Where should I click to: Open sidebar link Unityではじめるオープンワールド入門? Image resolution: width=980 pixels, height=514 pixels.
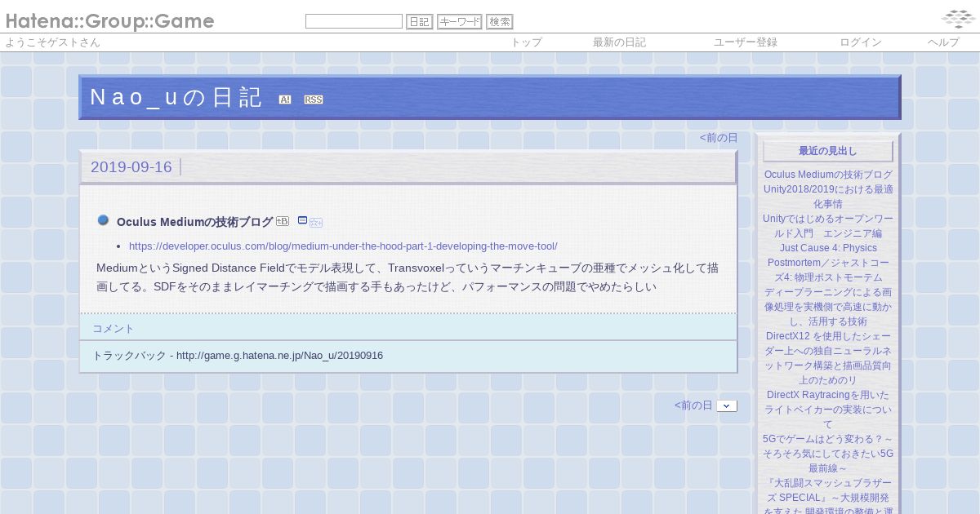828,226
